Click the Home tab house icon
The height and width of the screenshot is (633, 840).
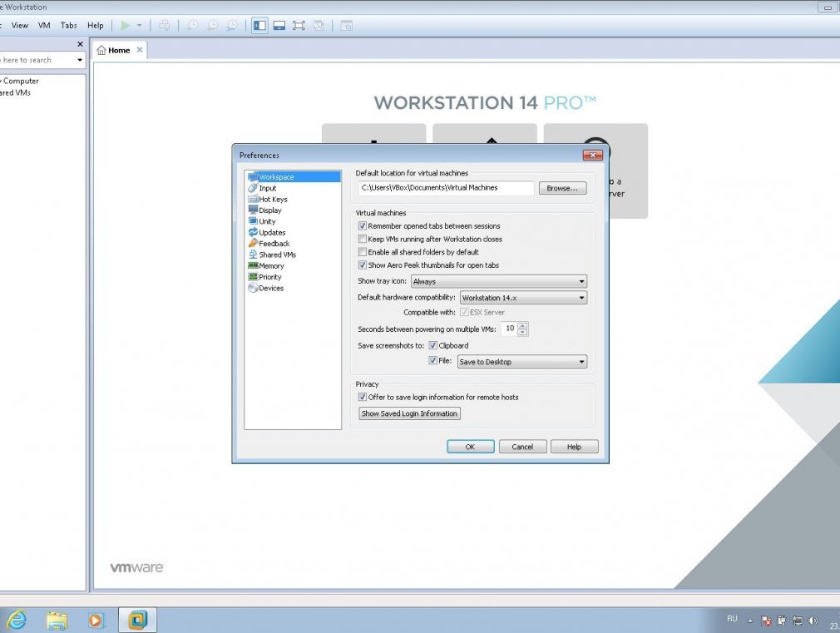coord(101,50)
